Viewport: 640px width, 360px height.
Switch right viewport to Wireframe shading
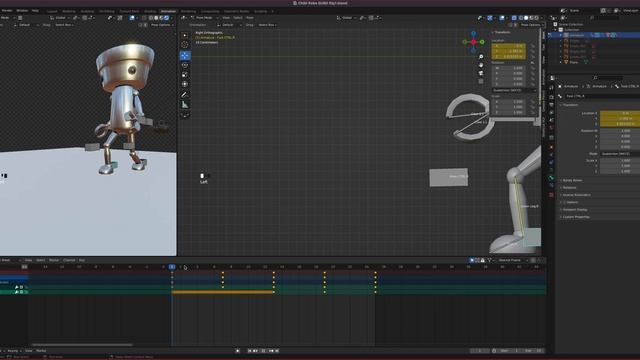(x=520, y=18)
